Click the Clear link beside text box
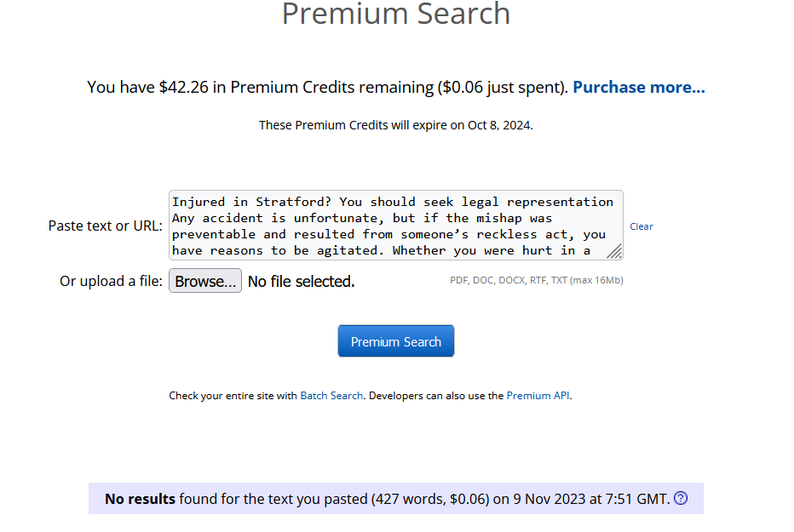 pyautogui.click(x=642, y=226)
